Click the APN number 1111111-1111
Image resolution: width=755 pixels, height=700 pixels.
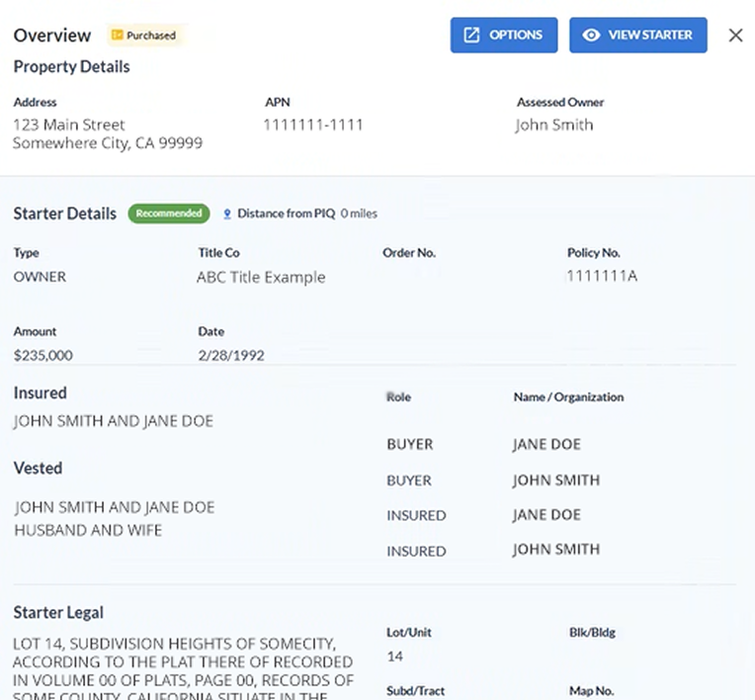[x=313, y=125]
